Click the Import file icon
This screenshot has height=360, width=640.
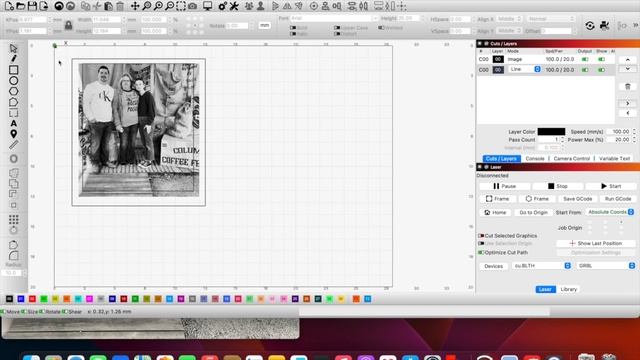(43, 6)
